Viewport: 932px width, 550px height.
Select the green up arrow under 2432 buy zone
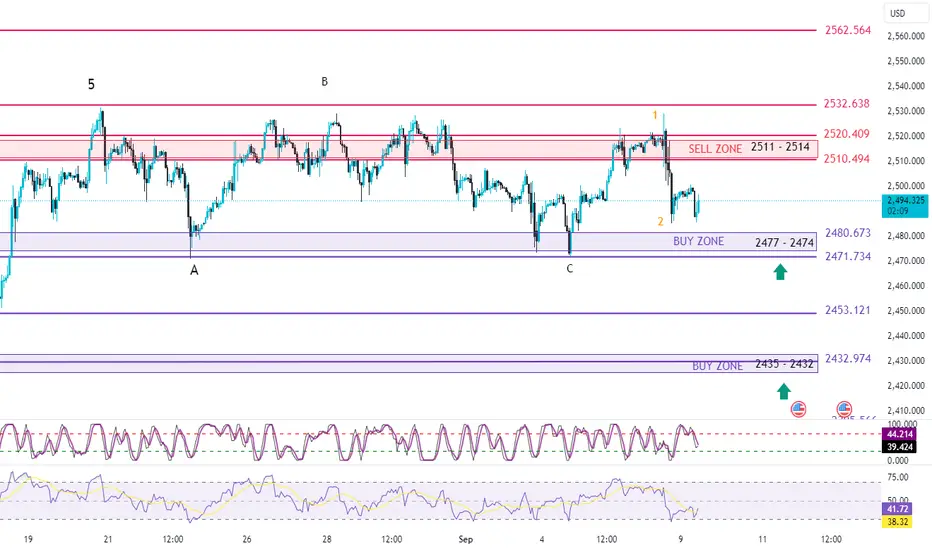tap(784, 391)
